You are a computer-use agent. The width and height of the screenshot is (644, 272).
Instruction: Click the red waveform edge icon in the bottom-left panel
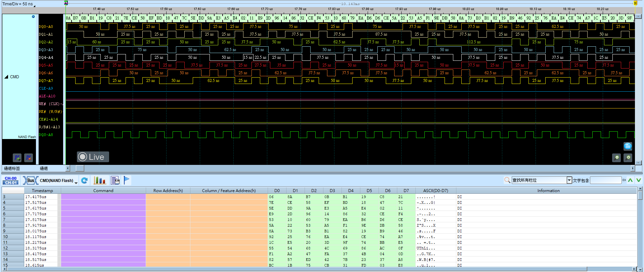[x=29, y=157]
